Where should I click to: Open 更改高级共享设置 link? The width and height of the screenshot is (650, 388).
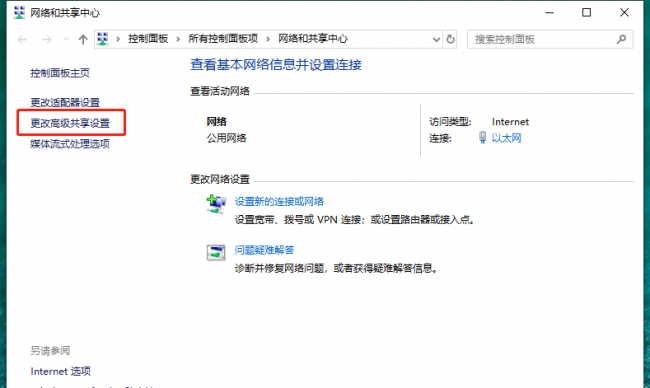tap(70, 123)
